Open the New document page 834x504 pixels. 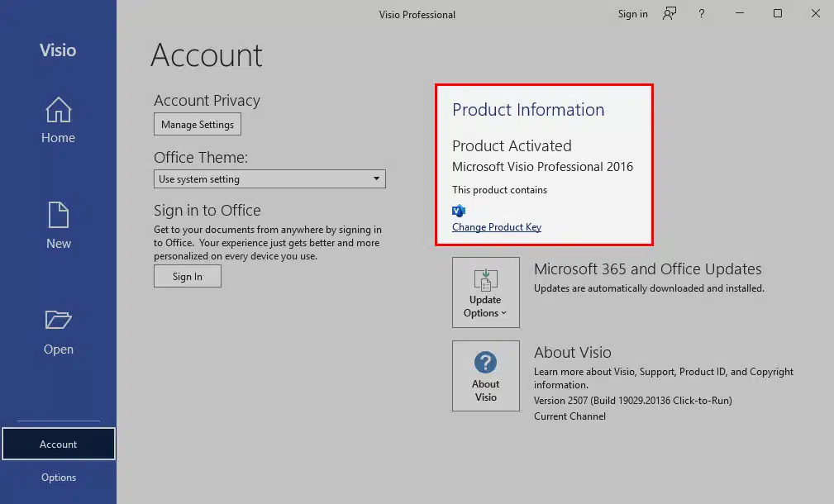58,226
